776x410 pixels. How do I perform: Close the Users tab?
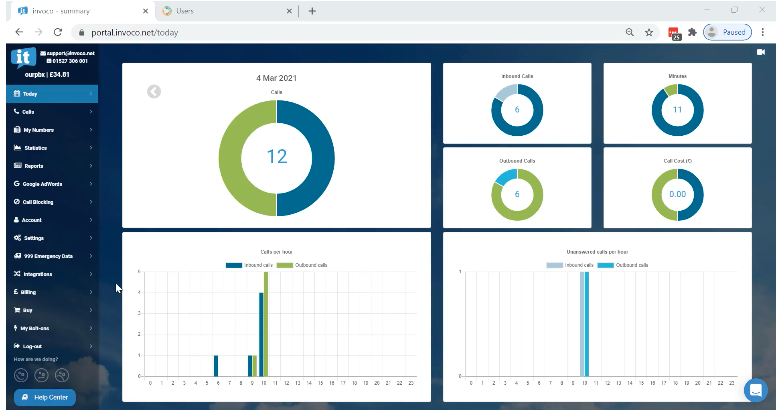pos(289,11)
